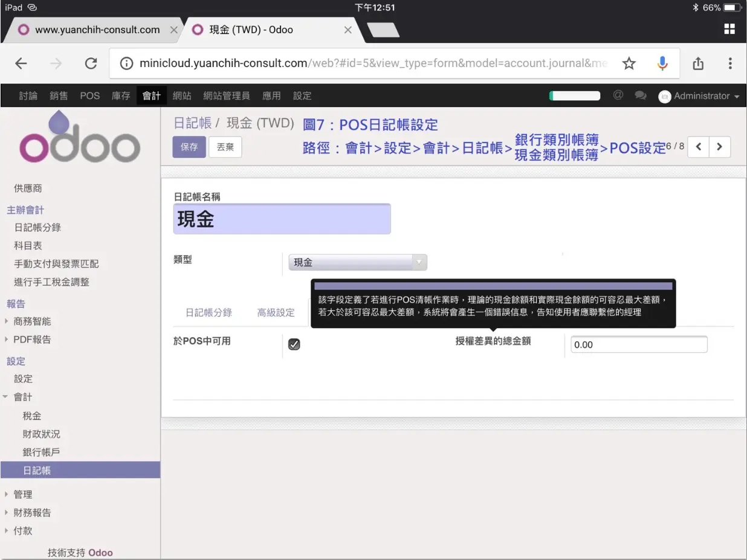Click the address bar URL
The height and width of the screenshot is (560, 747).
[373, 63]
